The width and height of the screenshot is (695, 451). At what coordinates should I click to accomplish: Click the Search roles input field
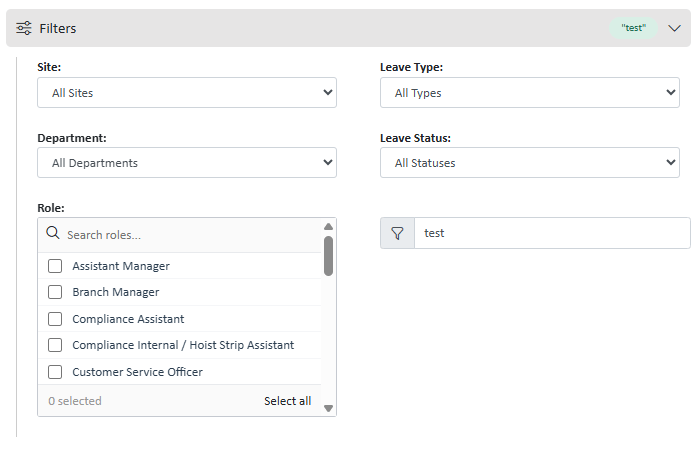(x=193, y=235)
